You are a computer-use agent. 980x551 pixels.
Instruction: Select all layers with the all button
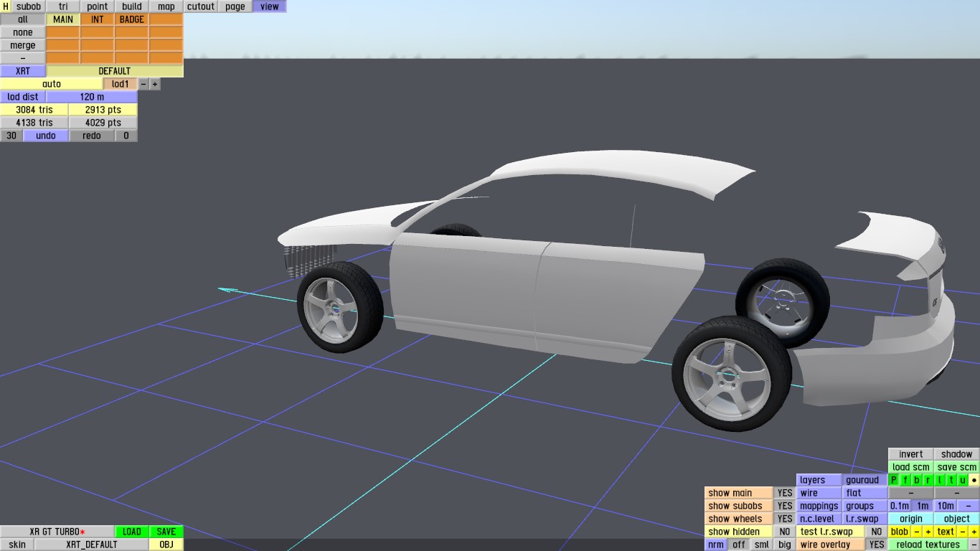23,19
